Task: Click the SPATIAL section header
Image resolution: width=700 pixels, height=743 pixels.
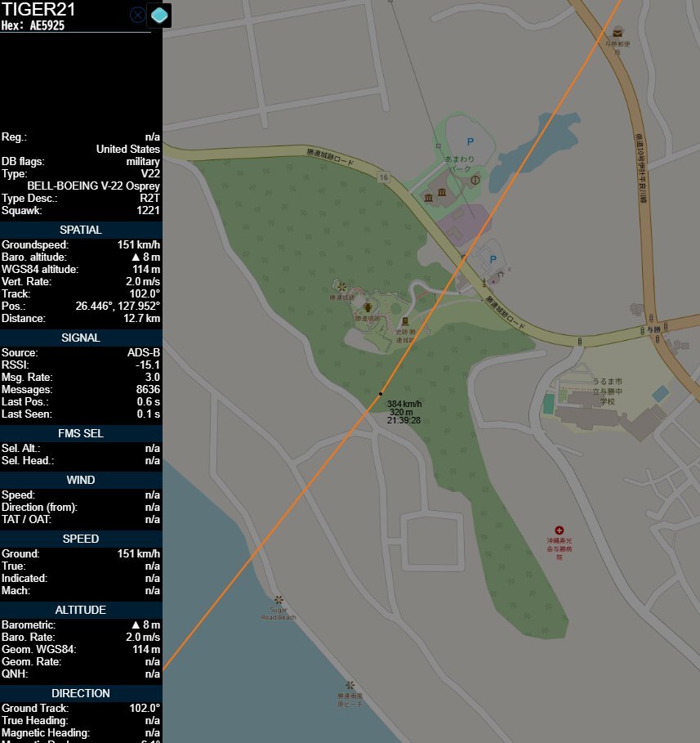Action: point(81,230)
